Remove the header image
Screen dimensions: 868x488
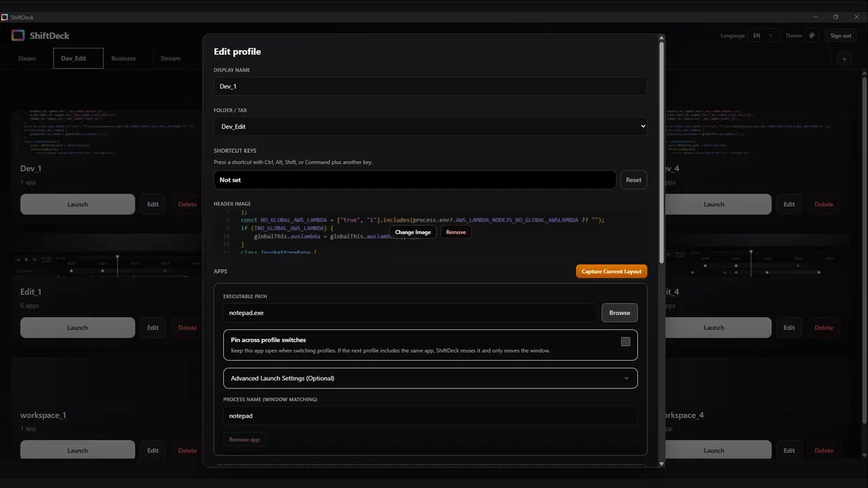(456, 232)
